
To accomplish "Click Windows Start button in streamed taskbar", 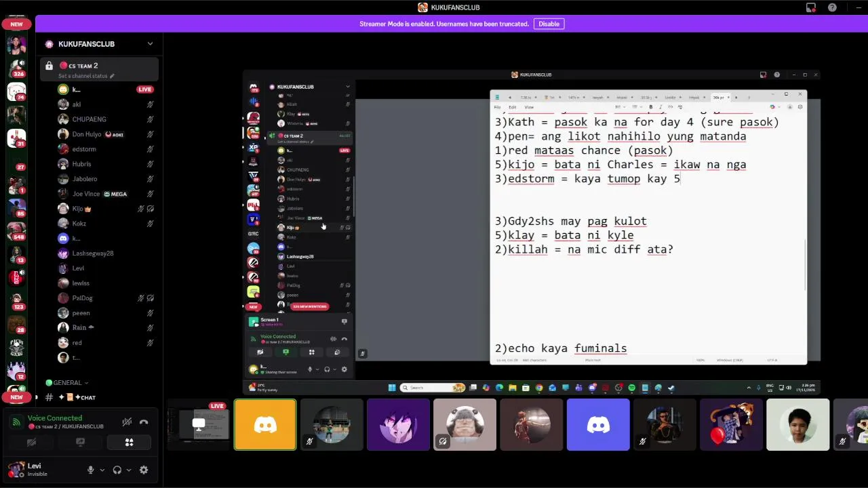I will point(392,388).
